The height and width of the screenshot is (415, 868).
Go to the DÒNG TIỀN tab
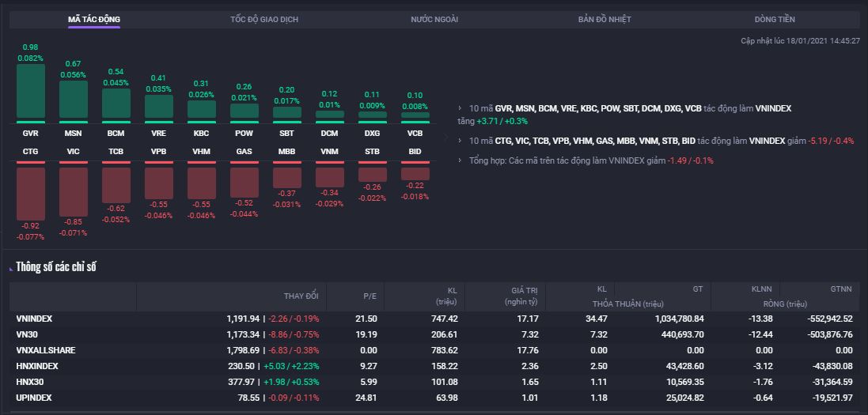pyautogui.click(x=775, y=19)
